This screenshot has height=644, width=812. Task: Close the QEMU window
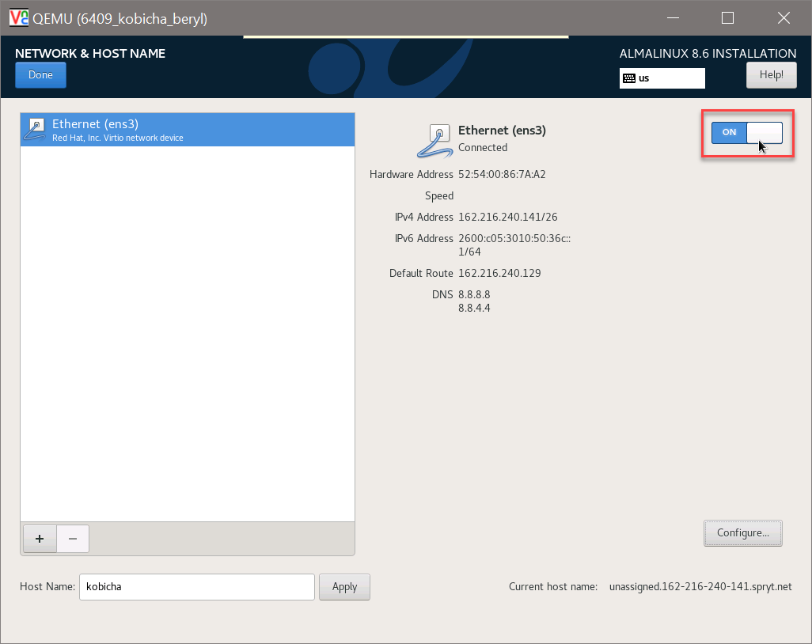click(x=784, y=18)
